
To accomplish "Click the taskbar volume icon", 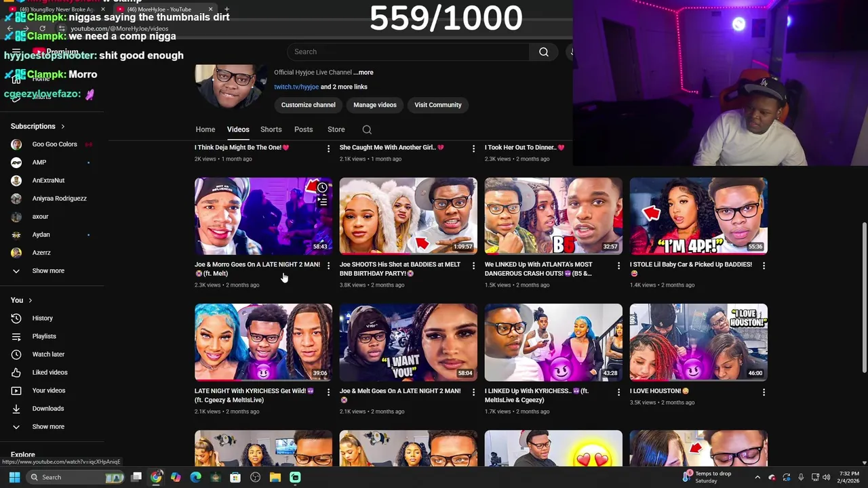I will [827, 477].
